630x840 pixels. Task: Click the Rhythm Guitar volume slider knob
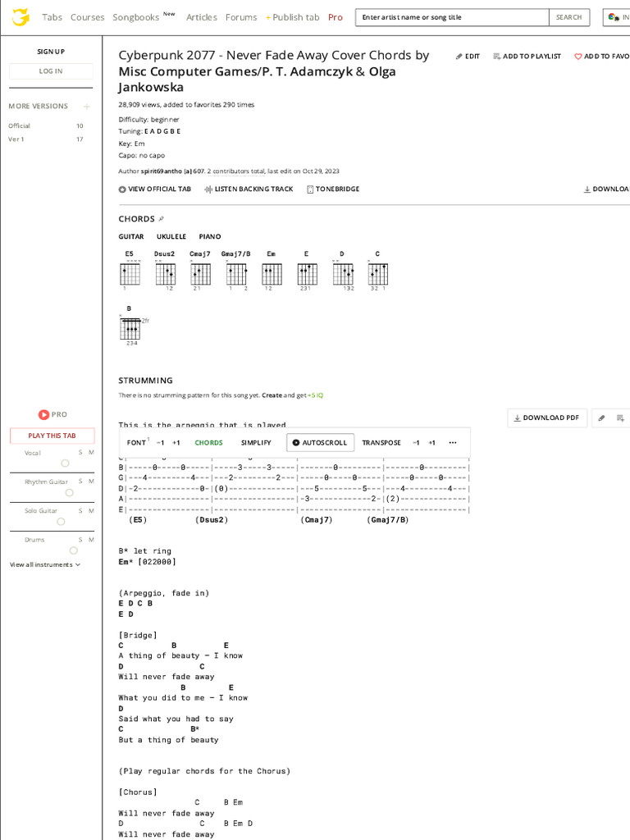(x=69, y=492)
